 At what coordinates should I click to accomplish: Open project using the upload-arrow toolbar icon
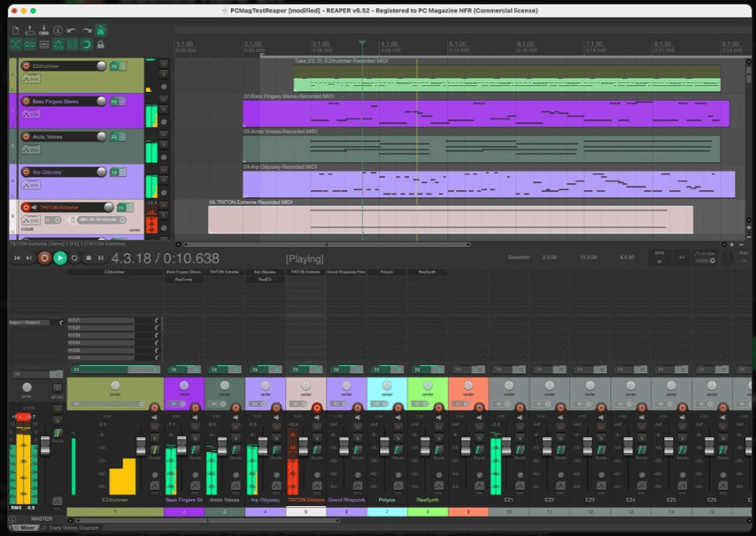click(29, 30)
